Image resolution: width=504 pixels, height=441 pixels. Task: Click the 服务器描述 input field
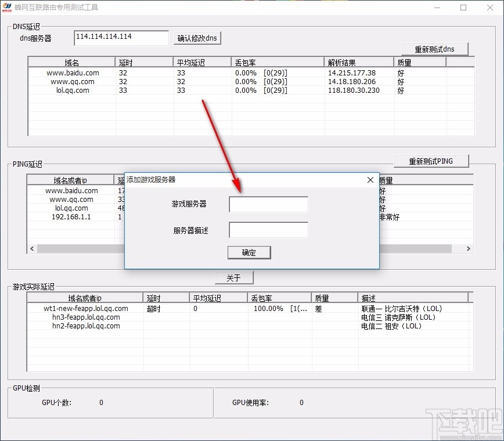pyautogui.click(x=268, y=230)
